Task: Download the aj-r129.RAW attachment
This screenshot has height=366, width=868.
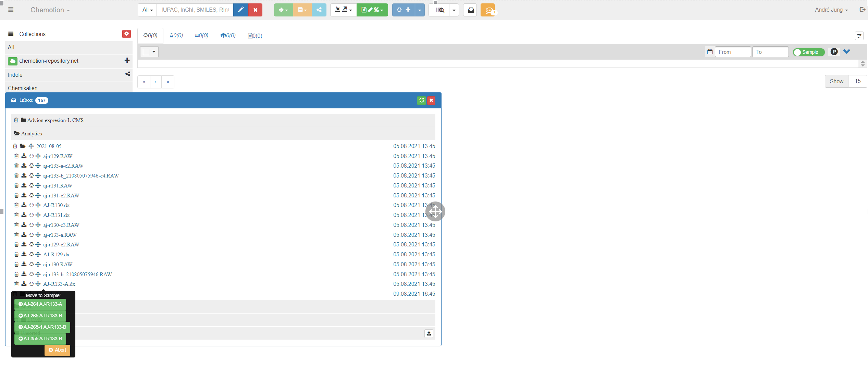Action: (24, 156)
